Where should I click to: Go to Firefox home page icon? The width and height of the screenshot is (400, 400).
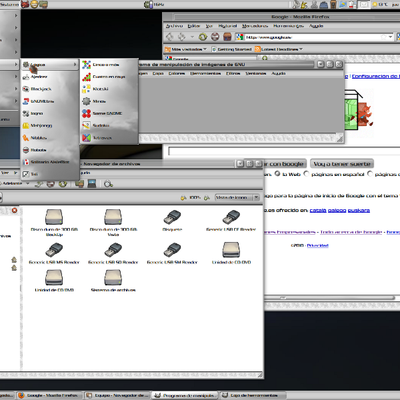(227, 37)
